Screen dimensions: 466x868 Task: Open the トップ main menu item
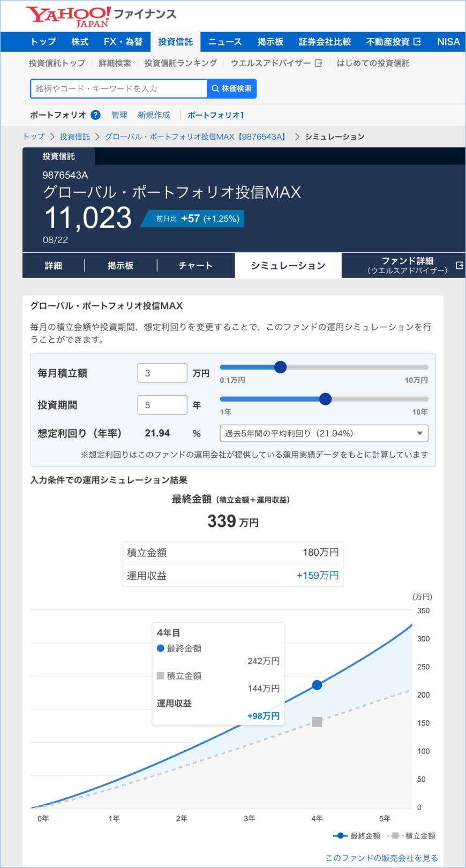pyautogui.click(x=43, y=42)
